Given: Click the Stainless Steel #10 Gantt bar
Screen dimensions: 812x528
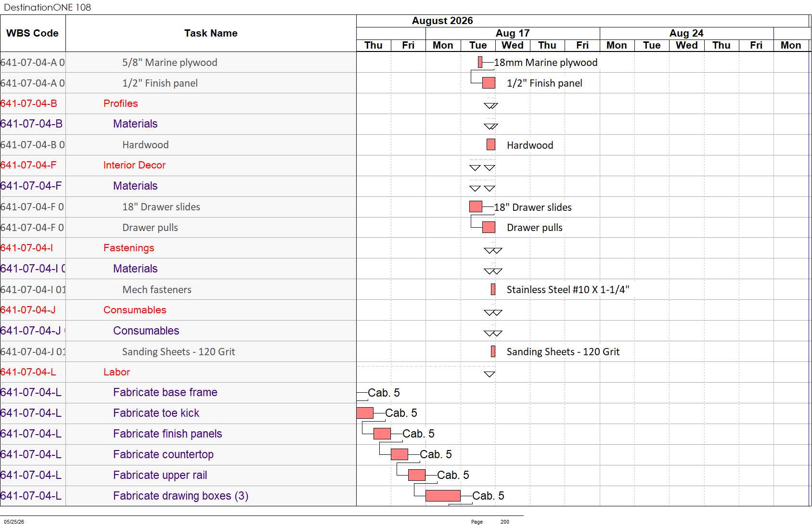Looking at the screenshot, I should point(493,289).
